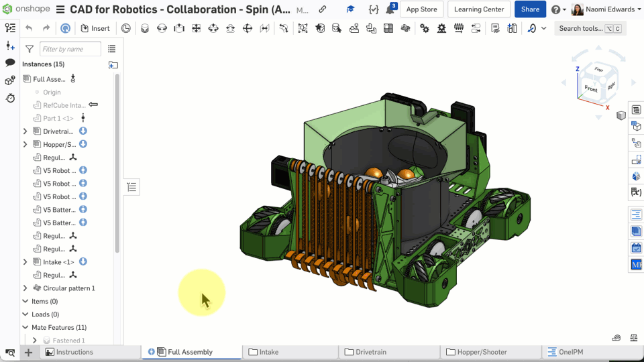
Task: Open the notifications bell icon
Action: pos(390,9)
